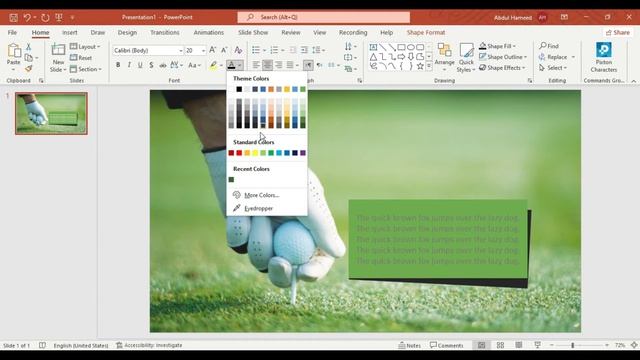The image size is (640, 360).
Task: Insert a New Slide
Action: (58, 58)
